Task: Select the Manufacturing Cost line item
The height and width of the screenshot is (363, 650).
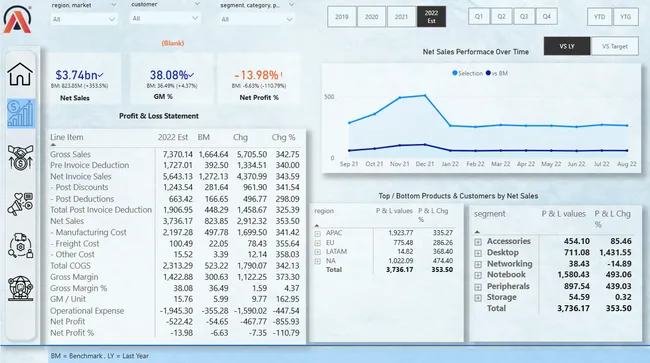Action: click(x=88, y=232)
